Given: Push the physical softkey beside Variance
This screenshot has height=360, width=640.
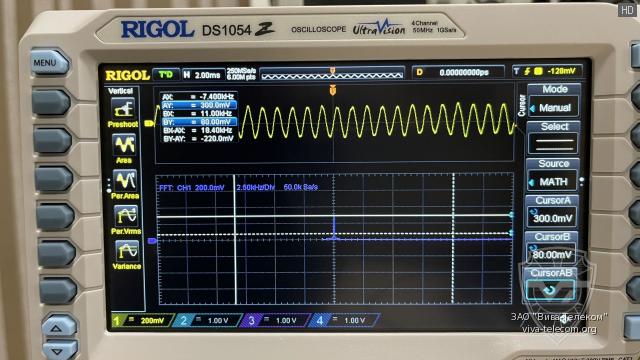Looking at the screenshot, I should coord(57,254).
